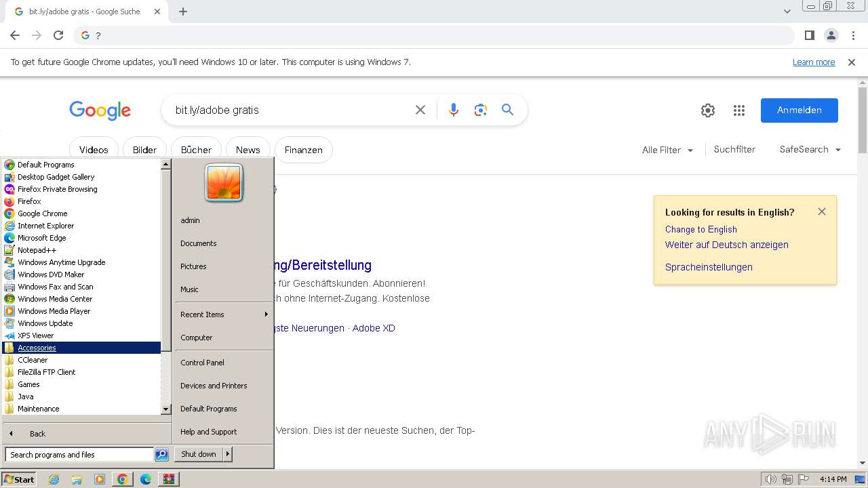Select the Bücher filter chip

click(x=196, y=150)
